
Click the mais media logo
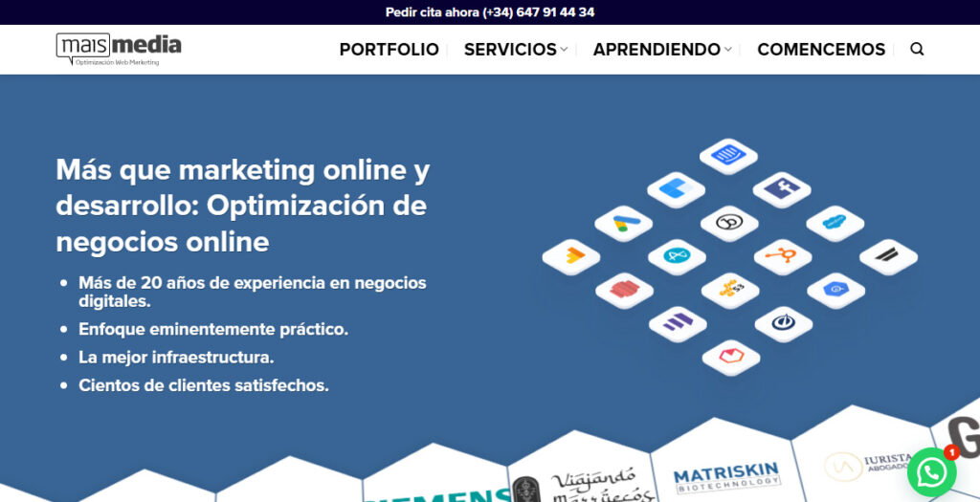pyautogui.click(x=119, y=50)
